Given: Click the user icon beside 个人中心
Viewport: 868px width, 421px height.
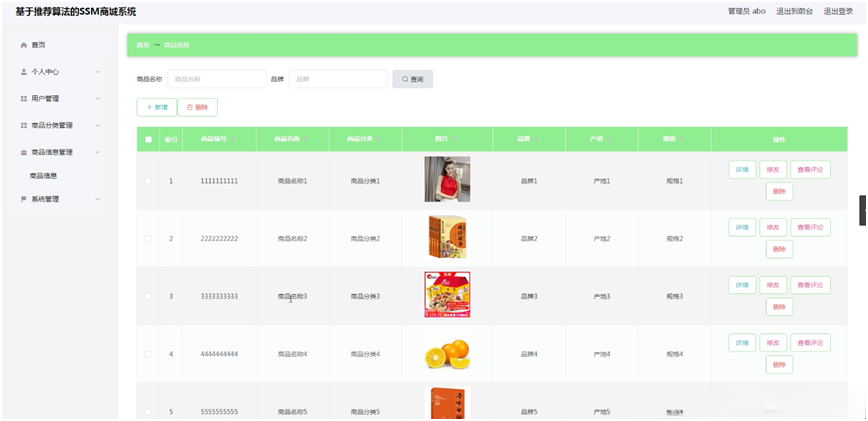Looking at the screenshot, I should 24,72.
